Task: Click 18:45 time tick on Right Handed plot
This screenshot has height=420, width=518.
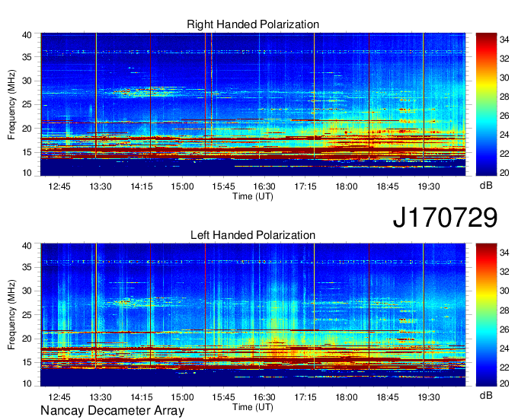Action: pyautogui.click(x=388, y=186)
